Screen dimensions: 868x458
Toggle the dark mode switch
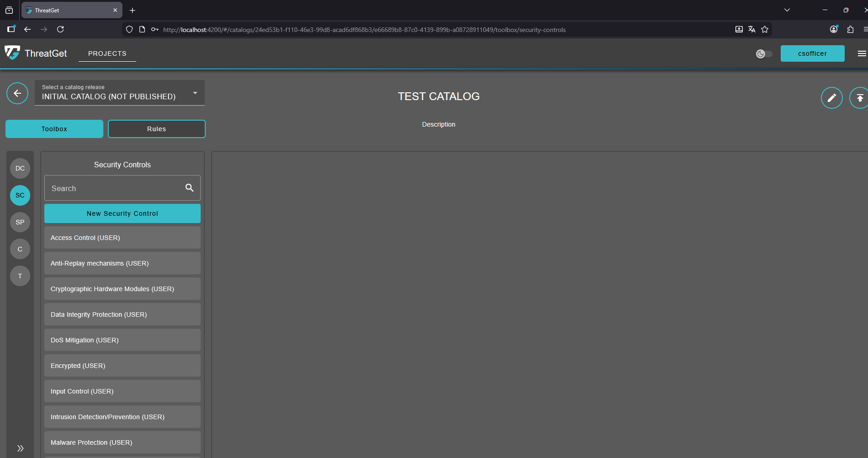763,53
